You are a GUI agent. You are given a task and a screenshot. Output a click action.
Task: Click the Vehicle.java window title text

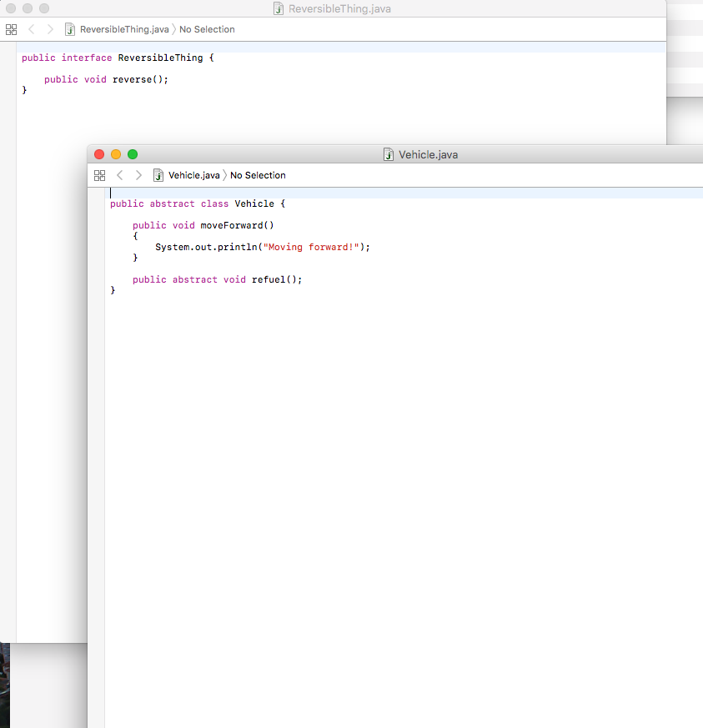pyautogui.click(x=428, y=154)
